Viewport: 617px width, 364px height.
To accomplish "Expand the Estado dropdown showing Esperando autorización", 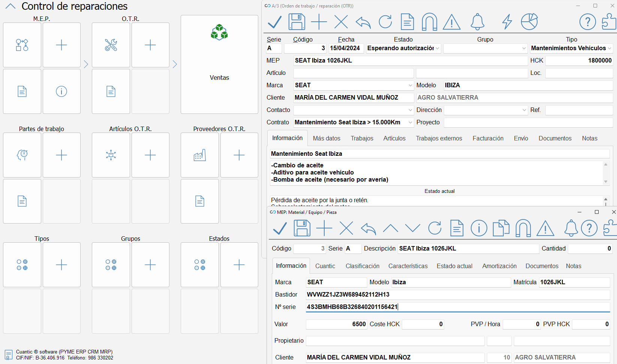I will [x=437, y=48].
